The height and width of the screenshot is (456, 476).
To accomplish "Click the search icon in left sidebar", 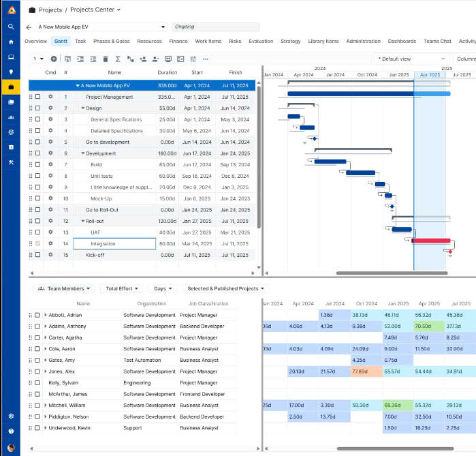I will point(11,27).
